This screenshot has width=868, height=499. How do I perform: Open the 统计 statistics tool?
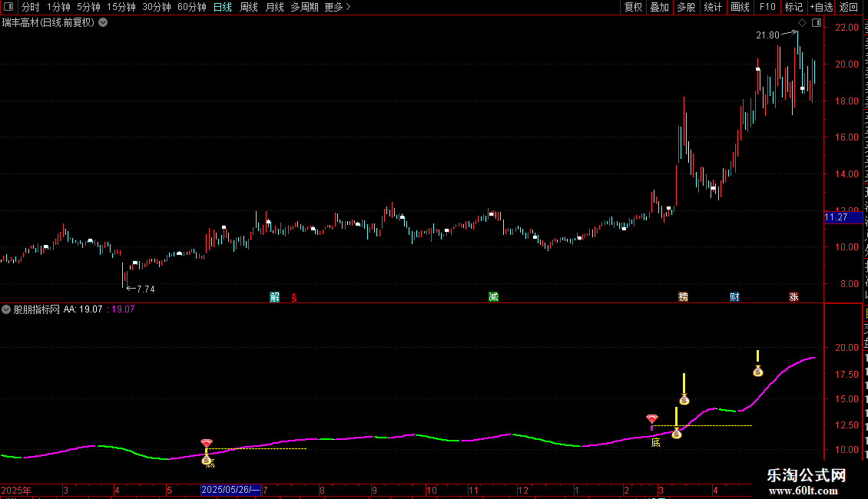click(x=712, y=7)
